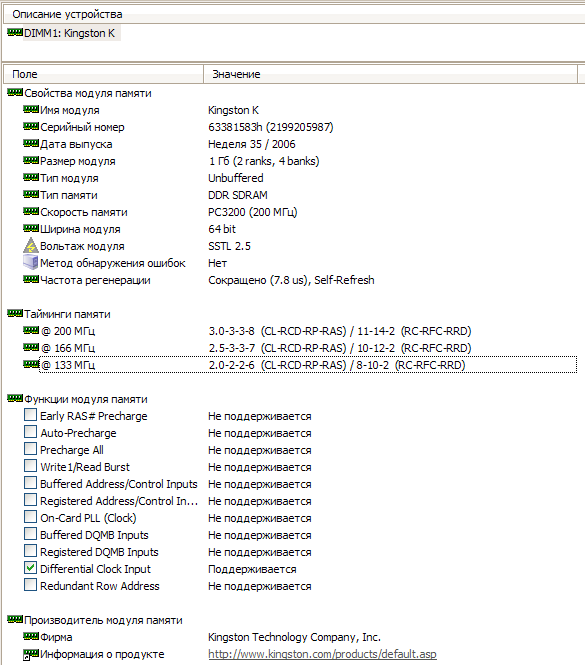The width and height of the screenshot is (585, 665).
Task: Toggle the Early RAS# Precharge checkbox
Action: 30,415
